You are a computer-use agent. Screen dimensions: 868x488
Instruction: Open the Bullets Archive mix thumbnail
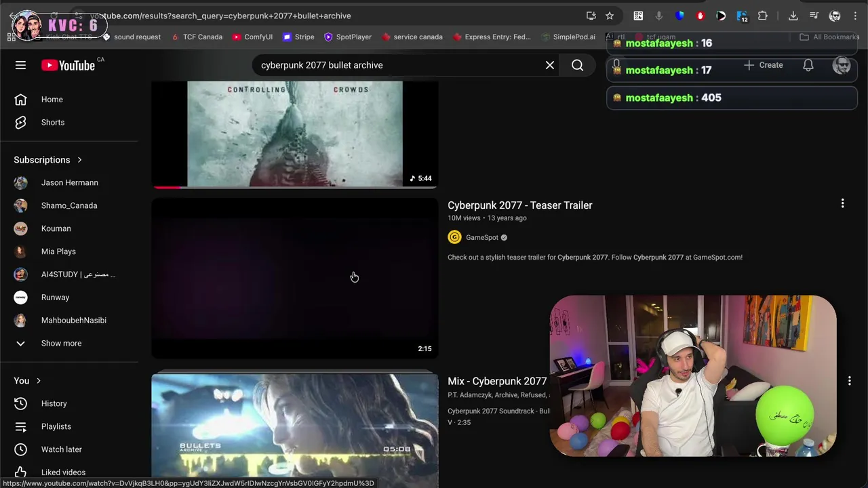click(x=295, y=430)
